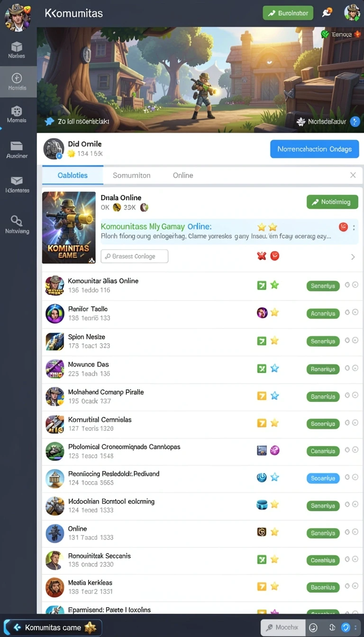
Task: Click the Brasest Conloge input field
Action: (135, 256)
